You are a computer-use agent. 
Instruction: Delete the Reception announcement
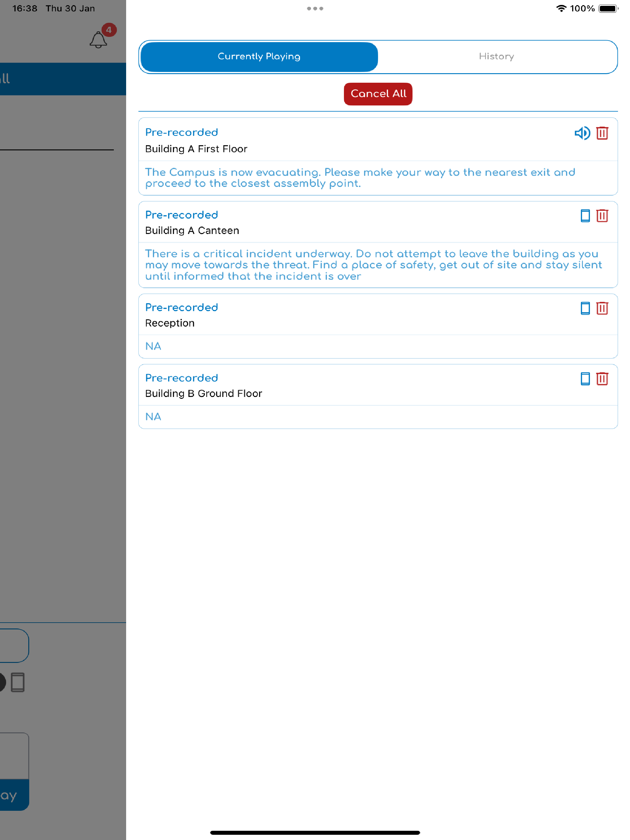point(602,308)
